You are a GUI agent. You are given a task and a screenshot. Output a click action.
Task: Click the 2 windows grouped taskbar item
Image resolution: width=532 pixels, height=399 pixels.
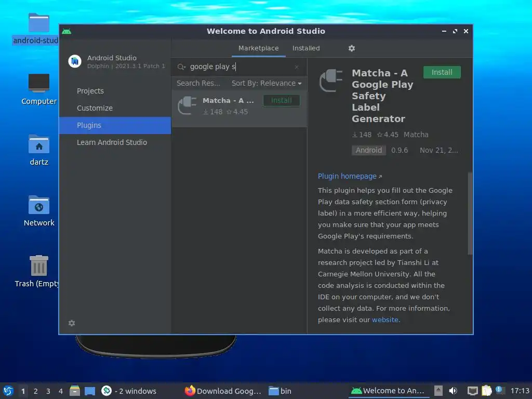click(x=129, y=391)
